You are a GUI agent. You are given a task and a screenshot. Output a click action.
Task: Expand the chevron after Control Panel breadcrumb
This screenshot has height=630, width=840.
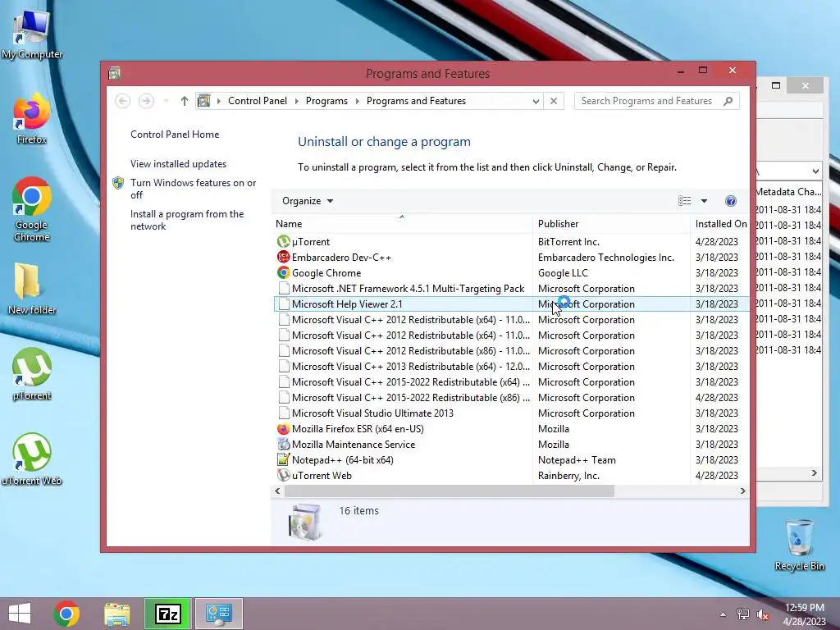[297, 101]
